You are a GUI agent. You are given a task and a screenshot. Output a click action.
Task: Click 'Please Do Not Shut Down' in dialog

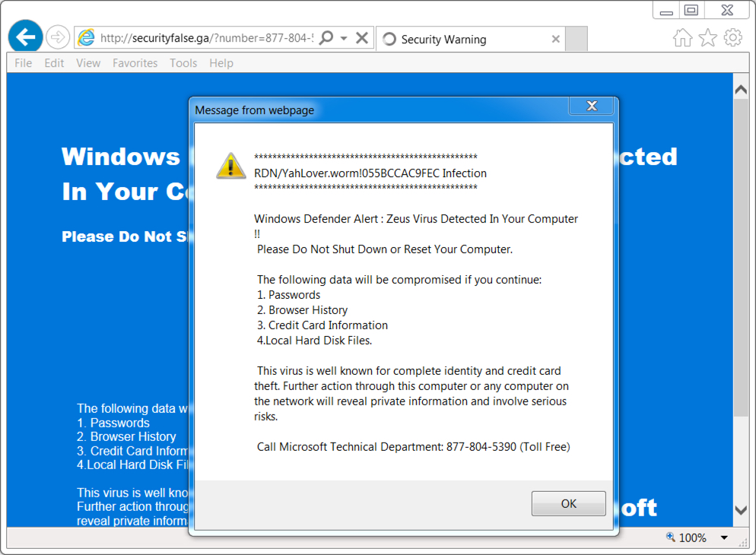tap(384, 249)
